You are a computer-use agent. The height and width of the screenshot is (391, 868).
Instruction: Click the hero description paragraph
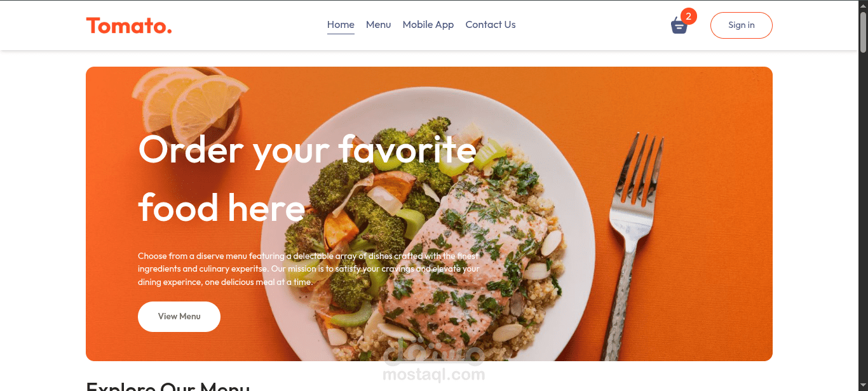[309, 269]
